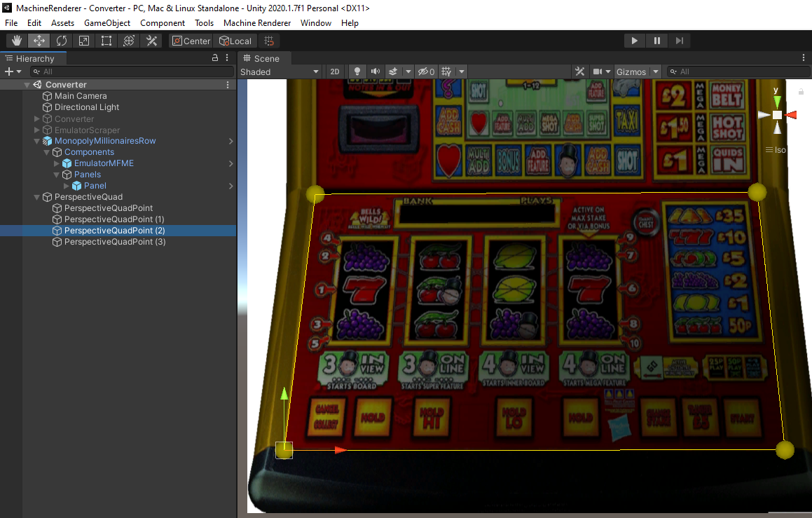Toggle 2D scene view mode
This screenshot has height=518, width=812.
pos(335,71)
